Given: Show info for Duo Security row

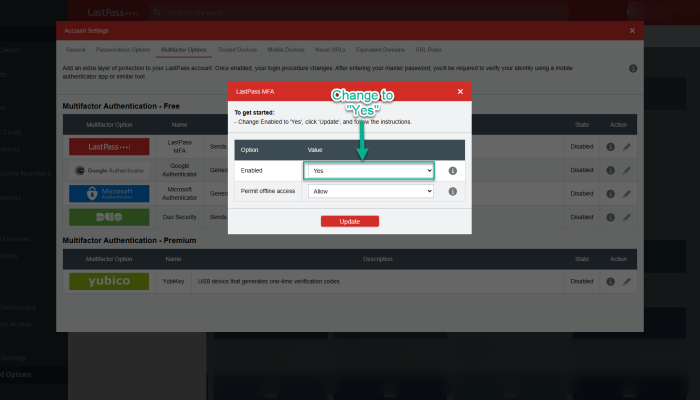Looking at the screenshot, I should (611, 217).
